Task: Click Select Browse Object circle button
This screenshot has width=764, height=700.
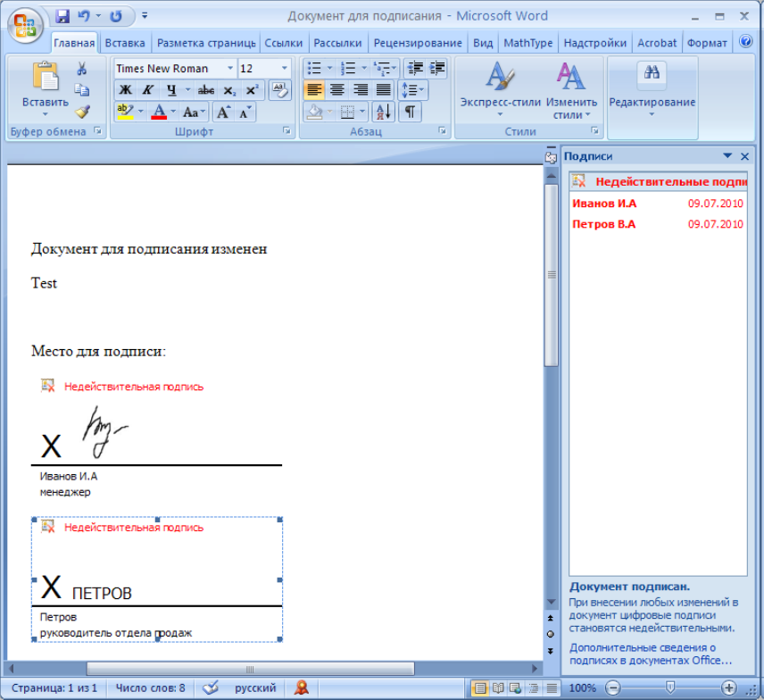Action: click(551, 634)
